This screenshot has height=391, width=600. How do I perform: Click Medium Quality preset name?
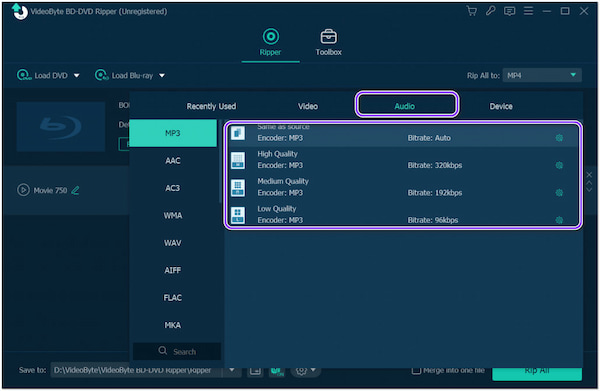coord(283,181)
